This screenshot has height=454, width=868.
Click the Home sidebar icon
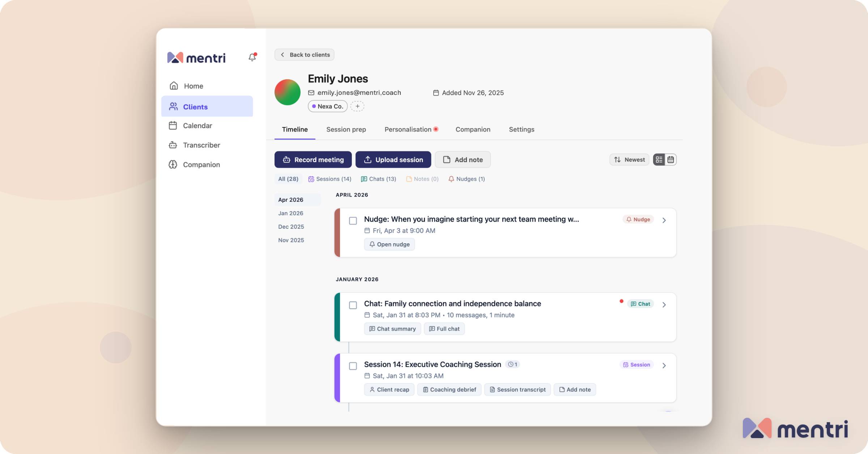click(174, 86)
